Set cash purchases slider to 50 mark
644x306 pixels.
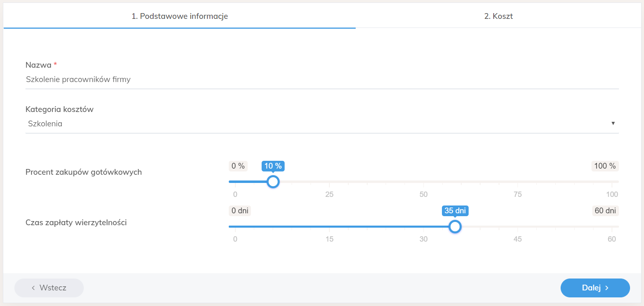tap(424, 182)
